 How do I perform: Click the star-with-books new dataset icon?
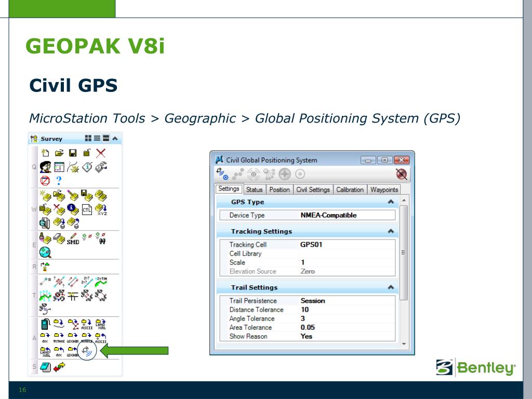pos(45,195)
